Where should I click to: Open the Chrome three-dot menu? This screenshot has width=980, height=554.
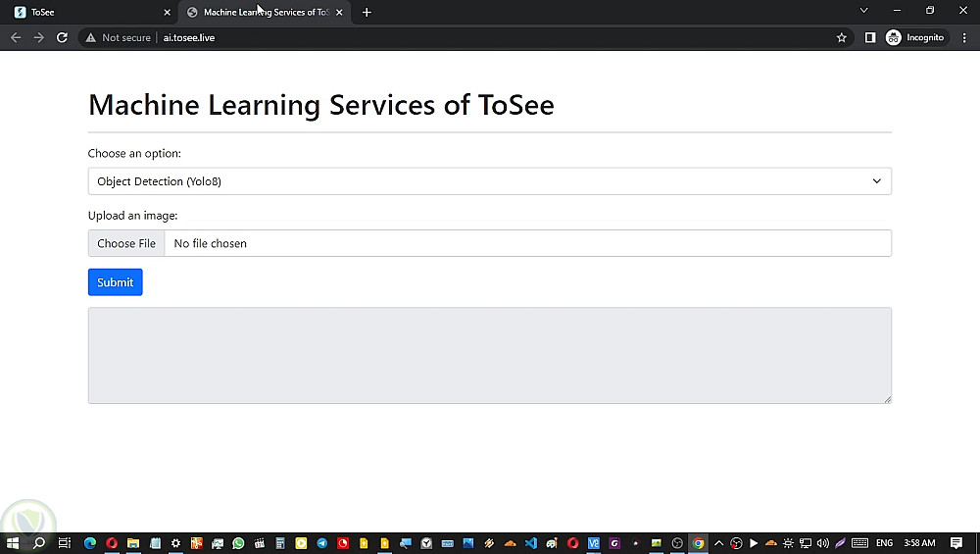pos(962,37)
